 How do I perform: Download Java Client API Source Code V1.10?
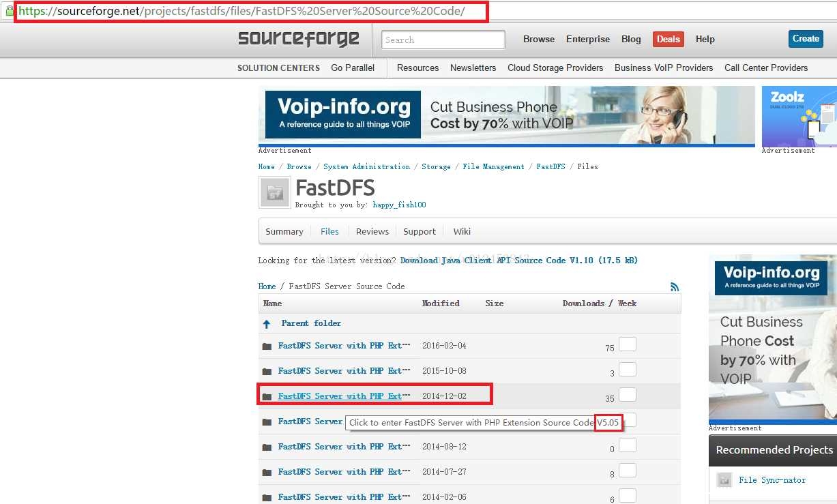519,261
